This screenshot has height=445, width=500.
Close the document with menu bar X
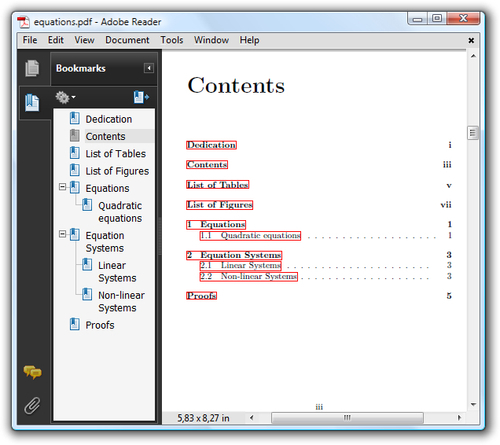[x=471, y=40]
